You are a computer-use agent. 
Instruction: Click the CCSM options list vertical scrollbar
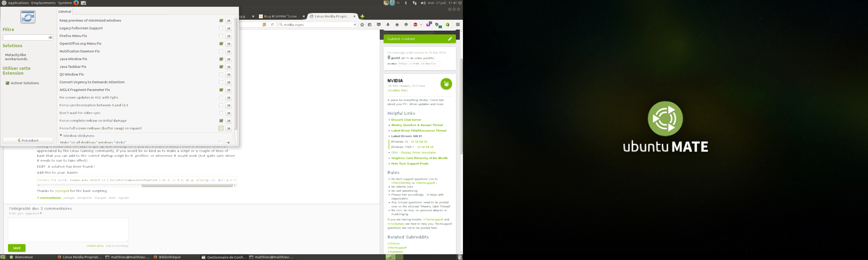click(236, 74)
